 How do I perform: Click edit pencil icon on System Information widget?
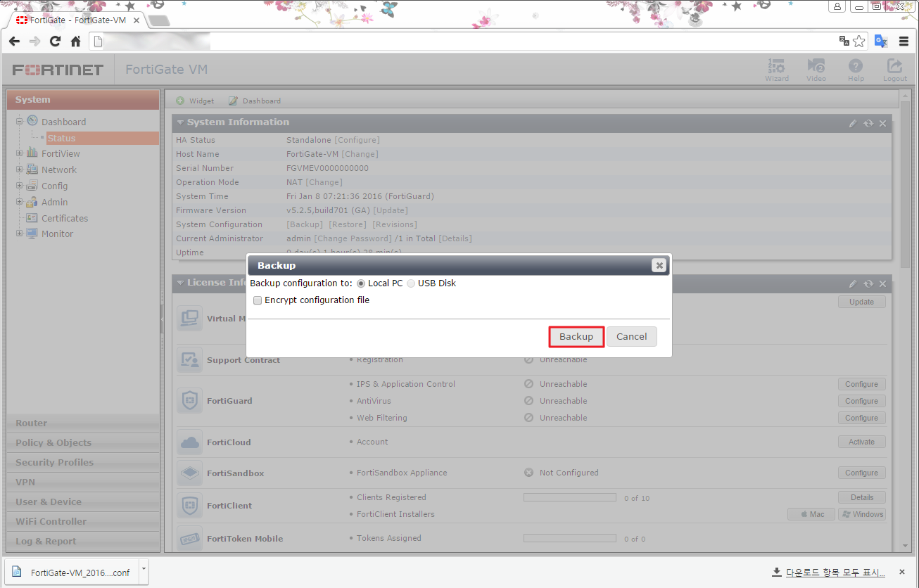[x=854, y=123]
